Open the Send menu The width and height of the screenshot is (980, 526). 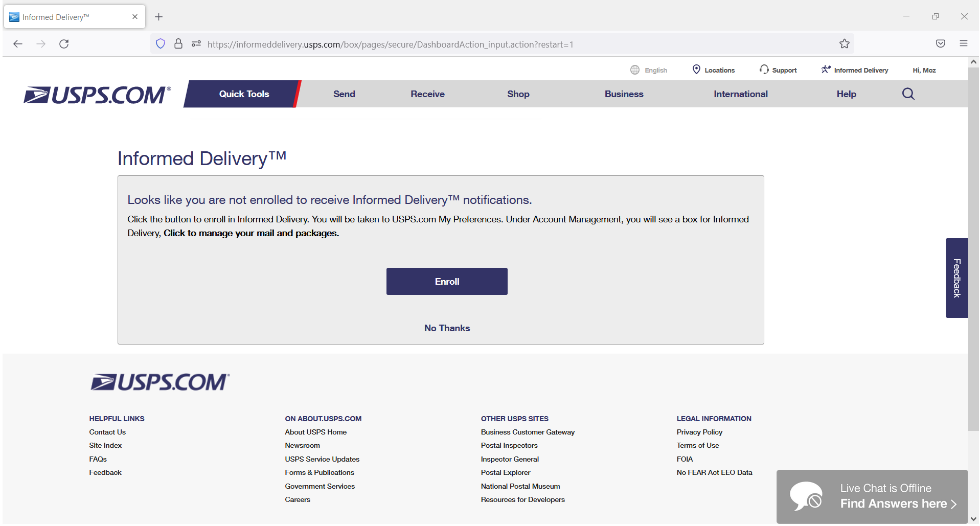(344, 94)
